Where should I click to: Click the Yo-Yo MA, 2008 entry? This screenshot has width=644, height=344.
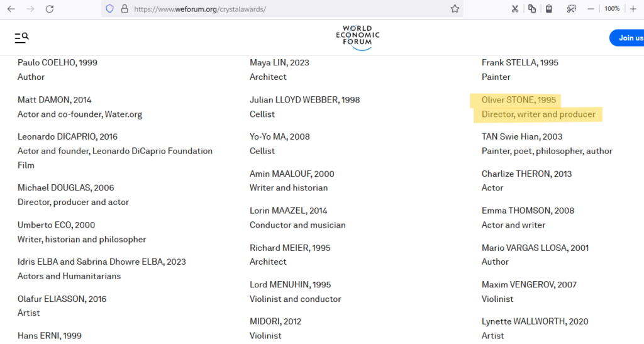point(279,136)
